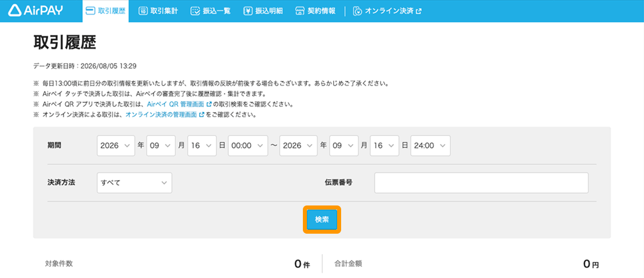Click the 振込明細 yen icon
644x278 pixels.
point(248,11)
